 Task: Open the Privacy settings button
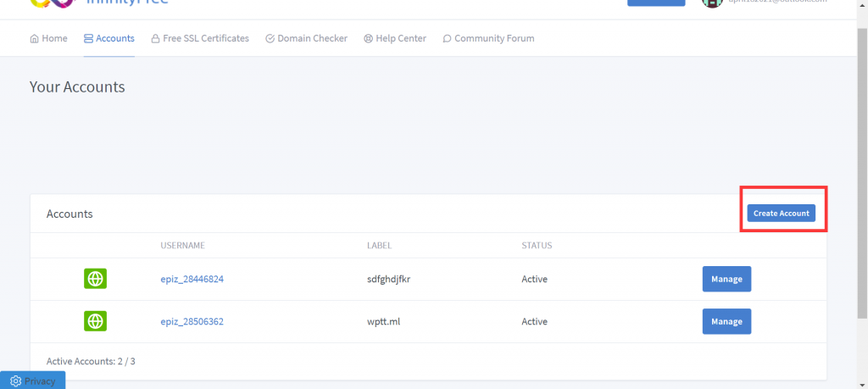click(33, 381)
